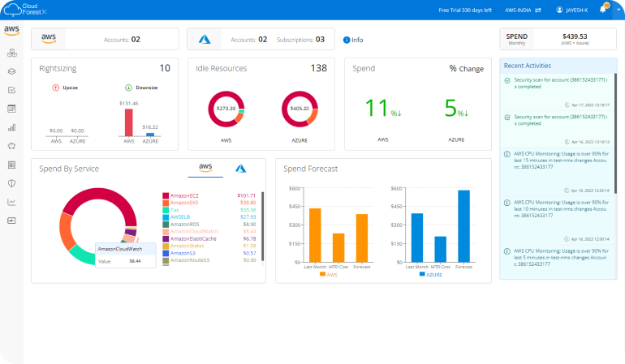Click the Rightsizing count 10
The image size is (625, 364).
[165, 68]
